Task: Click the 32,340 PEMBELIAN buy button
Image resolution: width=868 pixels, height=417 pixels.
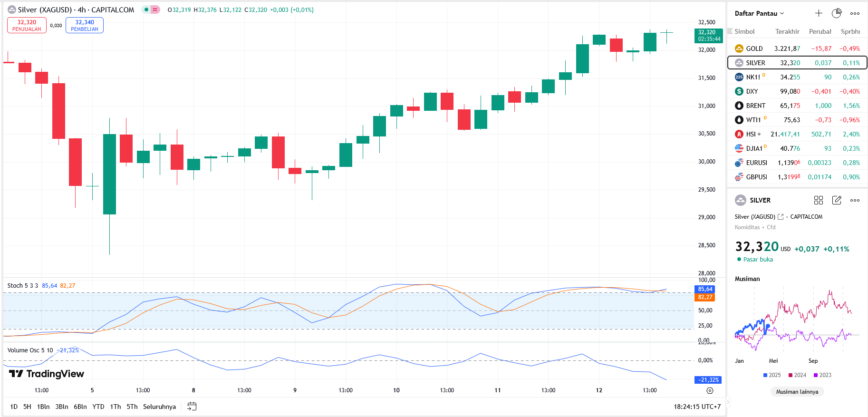Action: point(85,25)
